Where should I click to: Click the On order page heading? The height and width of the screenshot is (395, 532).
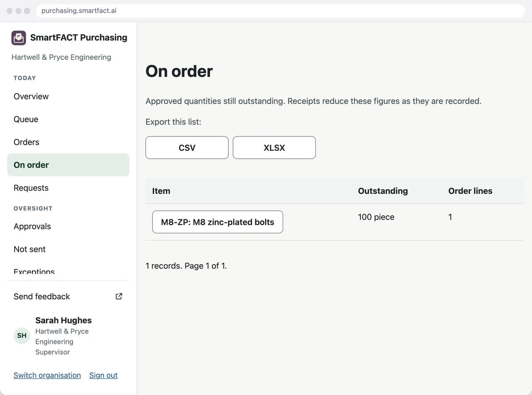pos(179,72)
